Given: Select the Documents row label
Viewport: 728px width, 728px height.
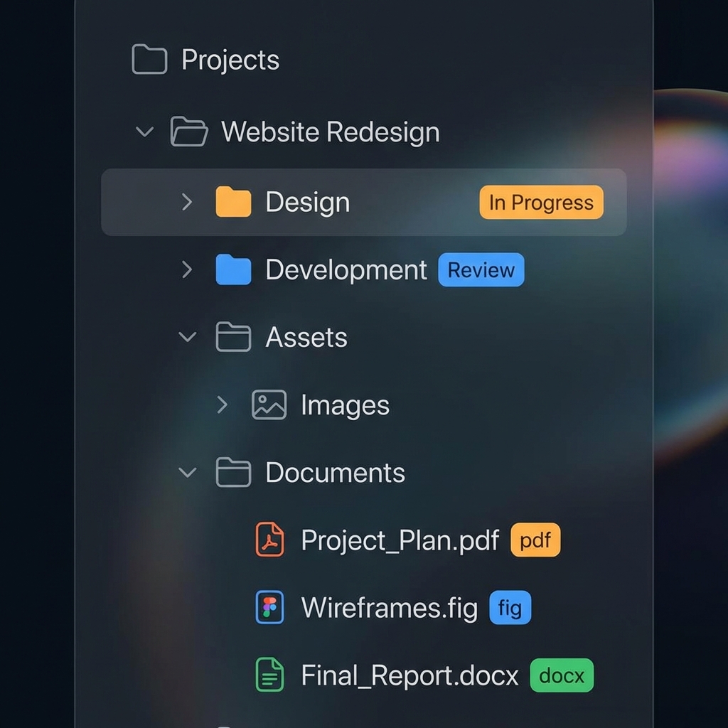Looking at the screenshot, I should pos(336,473).
